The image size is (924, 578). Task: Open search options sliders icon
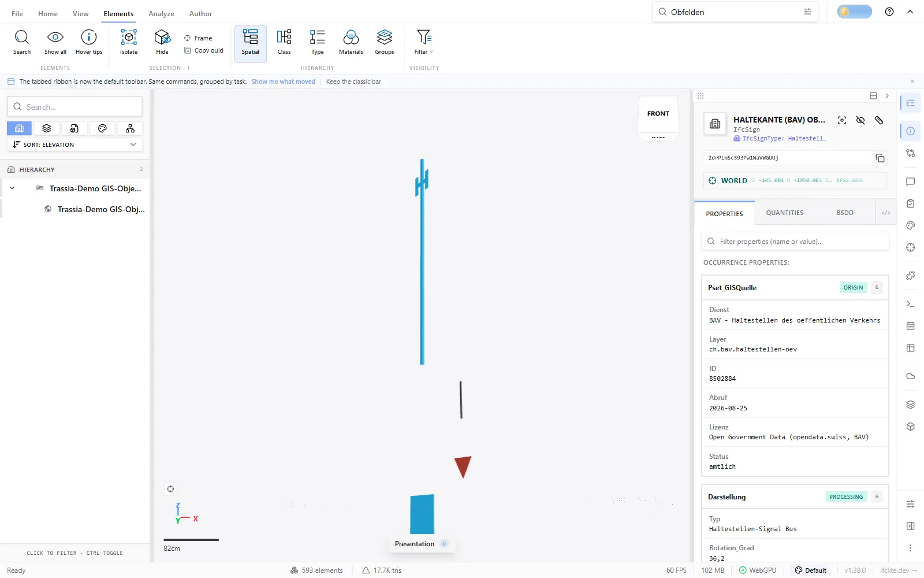807,12
